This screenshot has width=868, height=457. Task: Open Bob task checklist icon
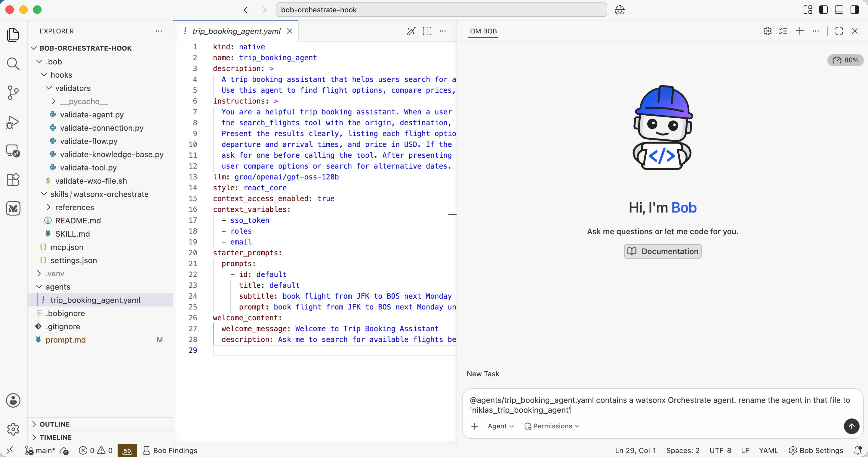[783, 31]
